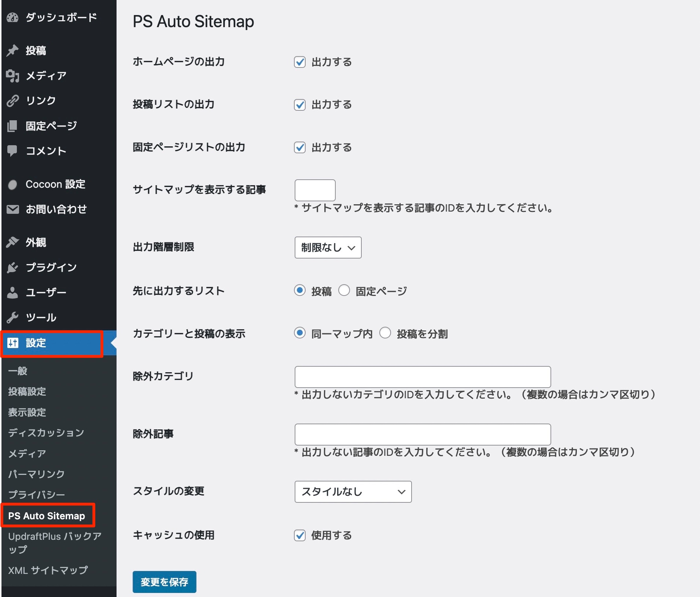The image size is (700, 597).
Task: Go to 一般 settings submenu
Action: click(x=18, y=371)
